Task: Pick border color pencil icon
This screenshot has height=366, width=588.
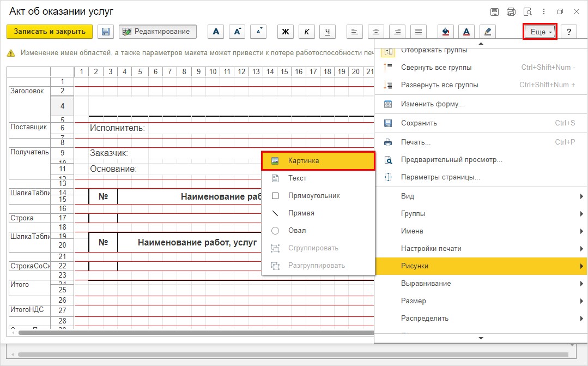Action: [x=488, y=32]
